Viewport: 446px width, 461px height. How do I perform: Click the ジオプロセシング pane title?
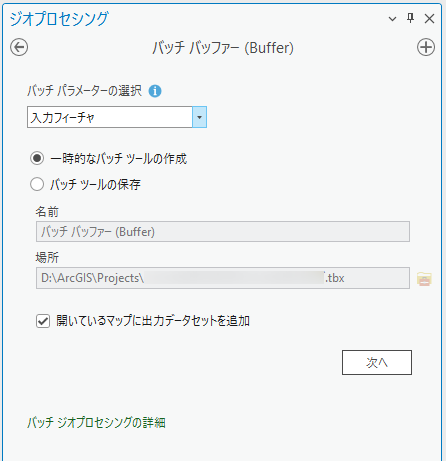tap(59, 19)
